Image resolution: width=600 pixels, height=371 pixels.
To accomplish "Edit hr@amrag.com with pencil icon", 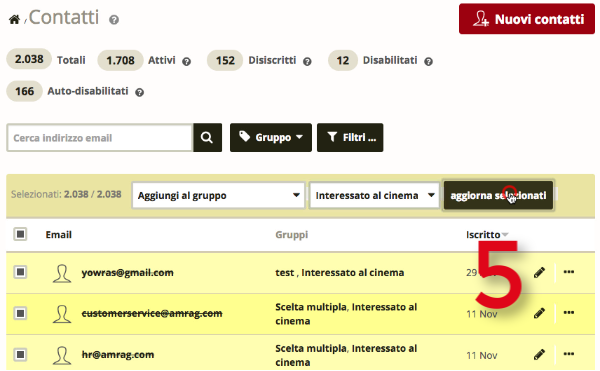I will 539,355.
